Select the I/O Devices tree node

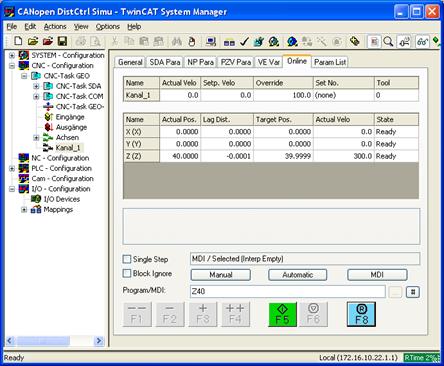click(62, 199)
